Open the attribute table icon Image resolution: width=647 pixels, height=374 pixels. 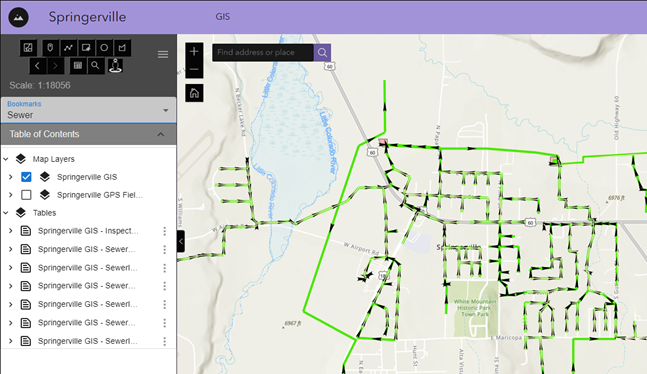(78, 66)
